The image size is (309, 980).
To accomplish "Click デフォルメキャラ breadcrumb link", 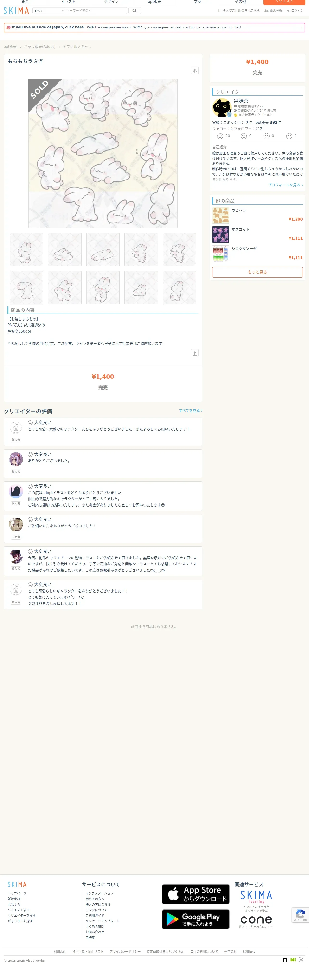I will pyautogui.click(x=77, y=46).
